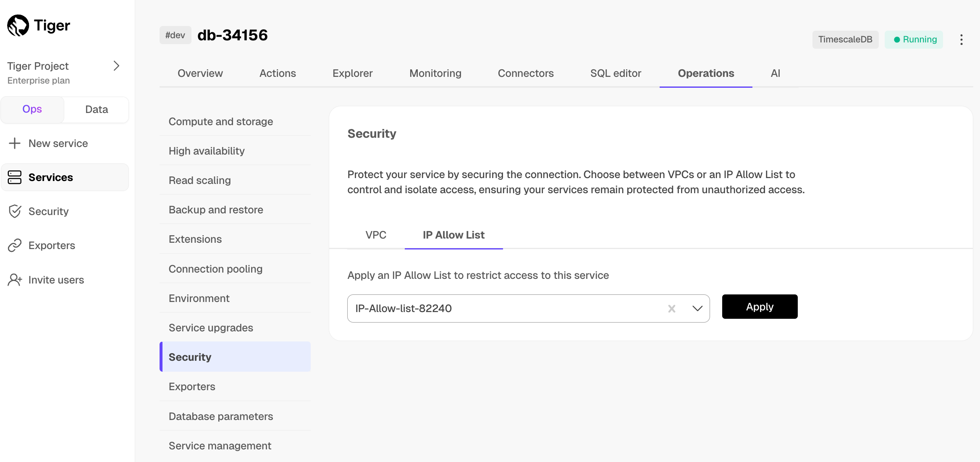Click the IP-Allow-list-82240 selection field

click(x=504, y=309)
